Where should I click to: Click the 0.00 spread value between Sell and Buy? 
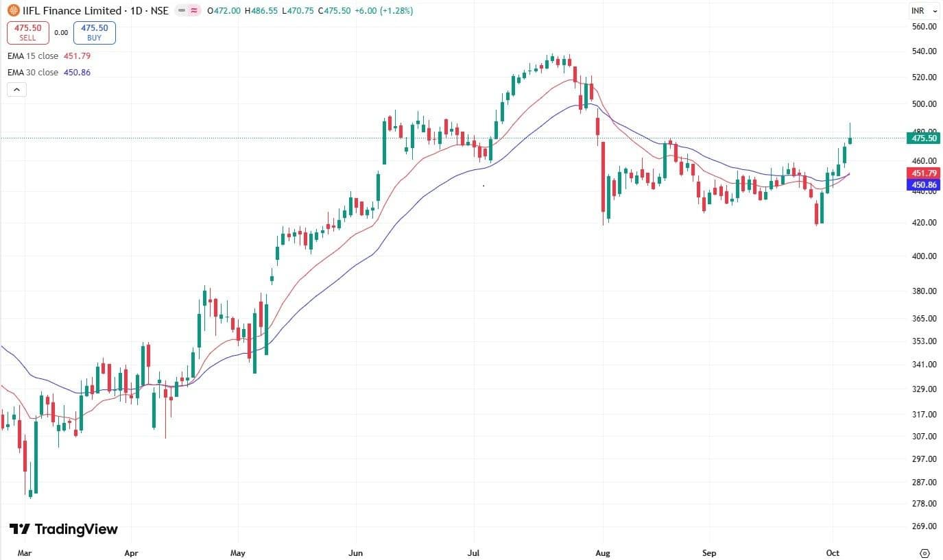61,32
